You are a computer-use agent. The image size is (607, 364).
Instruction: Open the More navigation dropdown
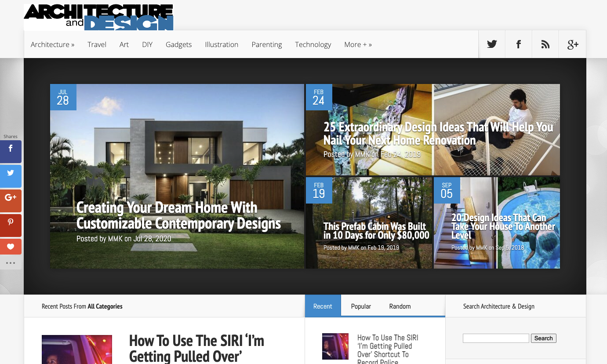click(358, 44)
